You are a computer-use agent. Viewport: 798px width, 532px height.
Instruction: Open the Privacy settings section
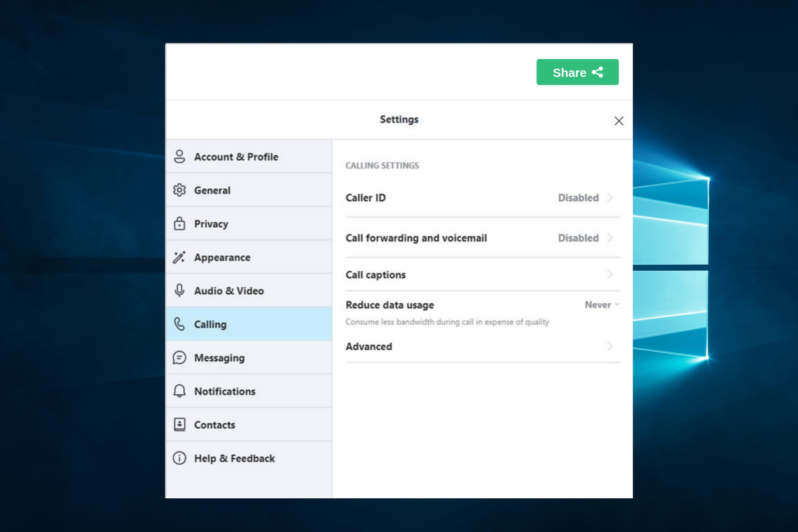(x=249, y=224)
